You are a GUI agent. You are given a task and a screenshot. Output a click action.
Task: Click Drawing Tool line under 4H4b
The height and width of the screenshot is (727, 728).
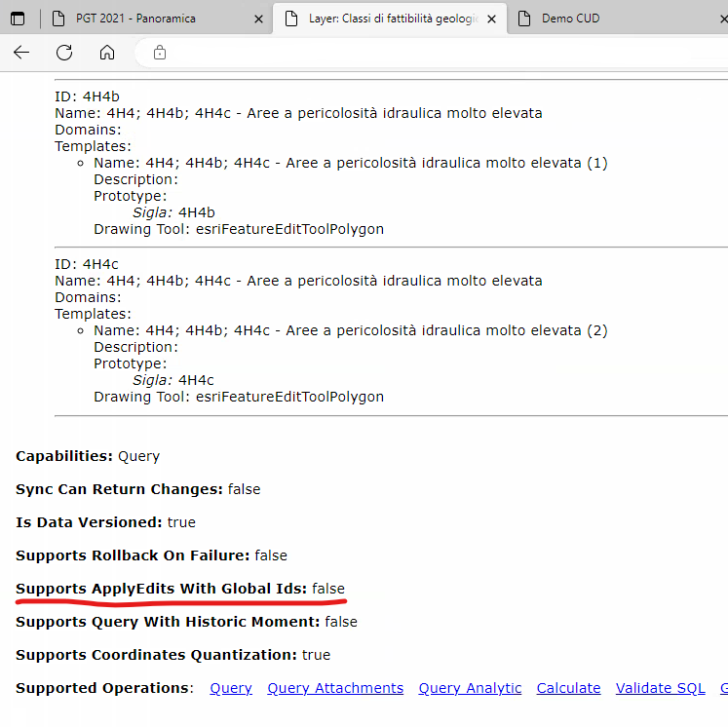[x=239, y=229]
